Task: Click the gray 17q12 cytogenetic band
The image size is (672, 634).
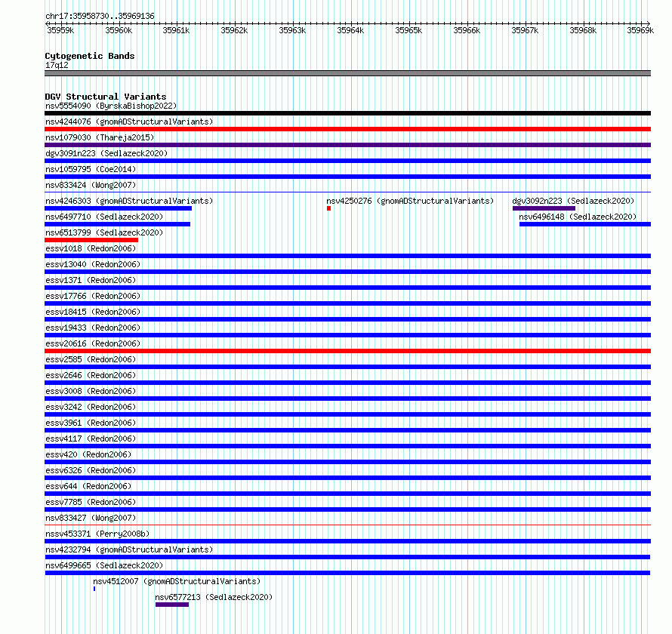Action: (x=347, y=73)
